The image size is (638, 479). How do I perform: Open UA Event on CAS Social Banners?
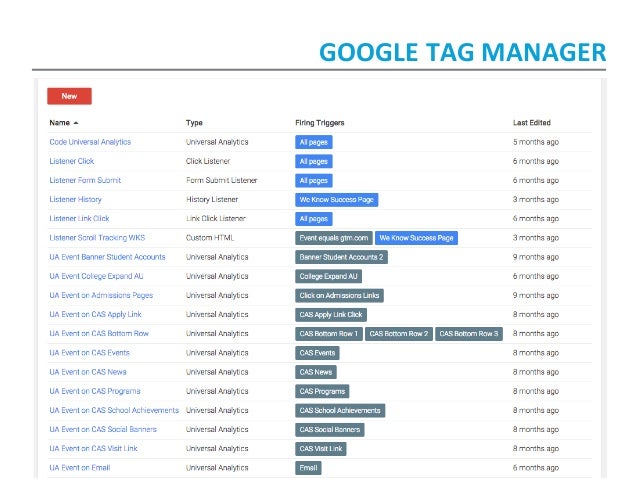(x=103, y=429)
